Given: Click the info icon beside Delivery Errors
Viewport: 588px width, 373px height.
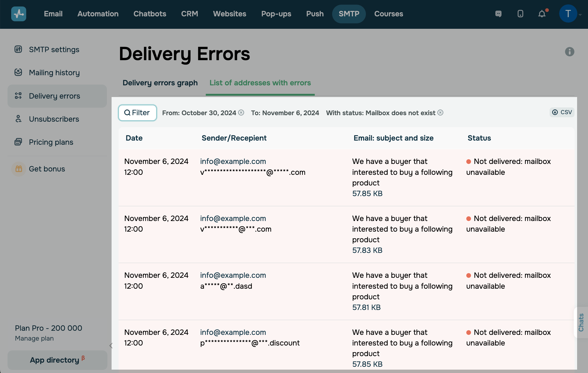Looking at the screenshot, I should click(x=570, y=52).
